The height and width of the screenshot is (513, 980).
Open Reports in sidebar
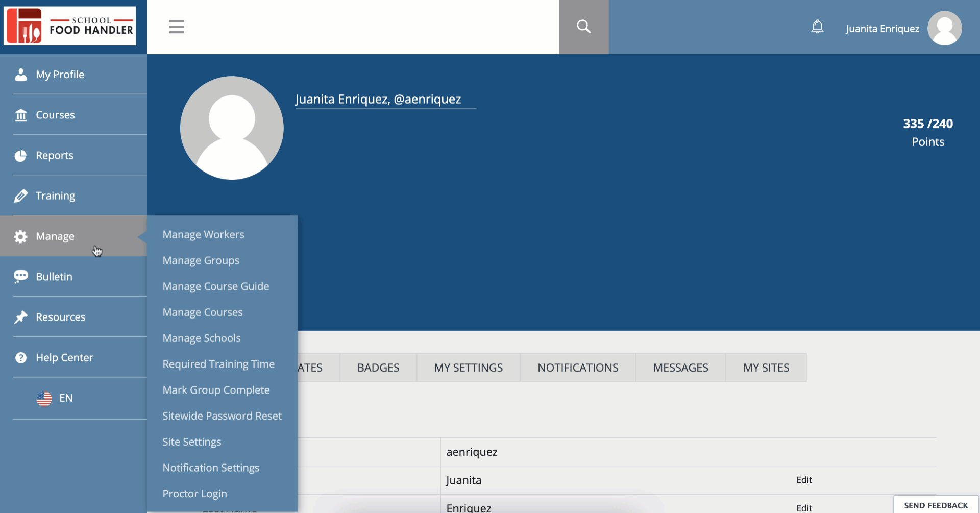73,155
